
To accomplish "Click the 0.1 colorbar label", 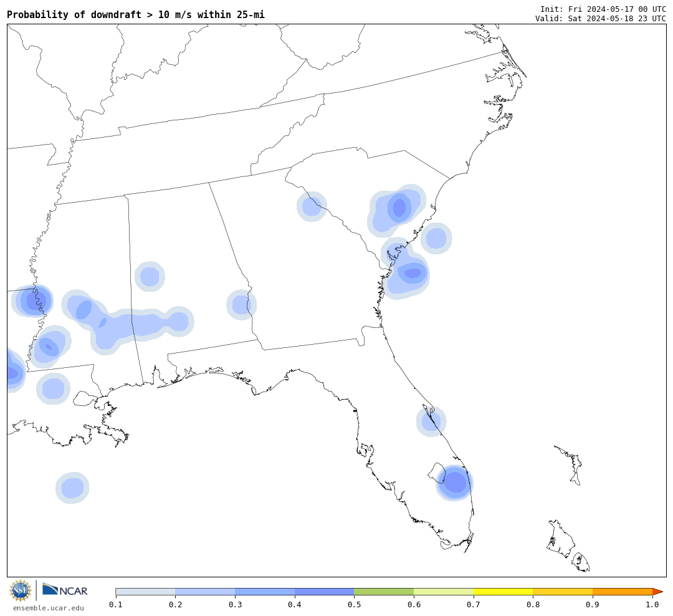I will click(116, 605).
